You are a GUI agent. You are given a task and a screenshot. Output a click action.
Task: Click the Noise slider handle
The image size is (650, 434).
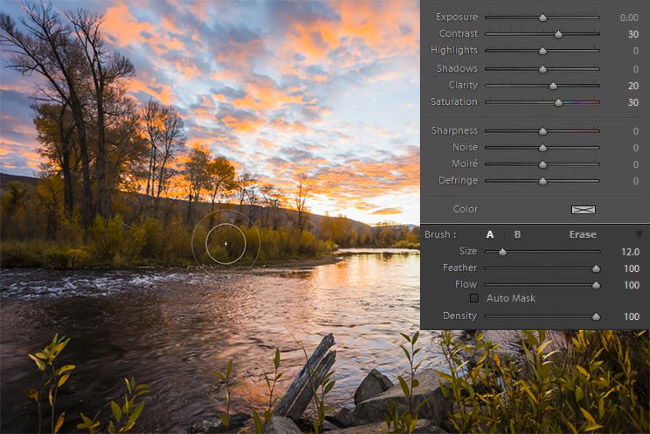pyautogui.click(x=543, y=148)
